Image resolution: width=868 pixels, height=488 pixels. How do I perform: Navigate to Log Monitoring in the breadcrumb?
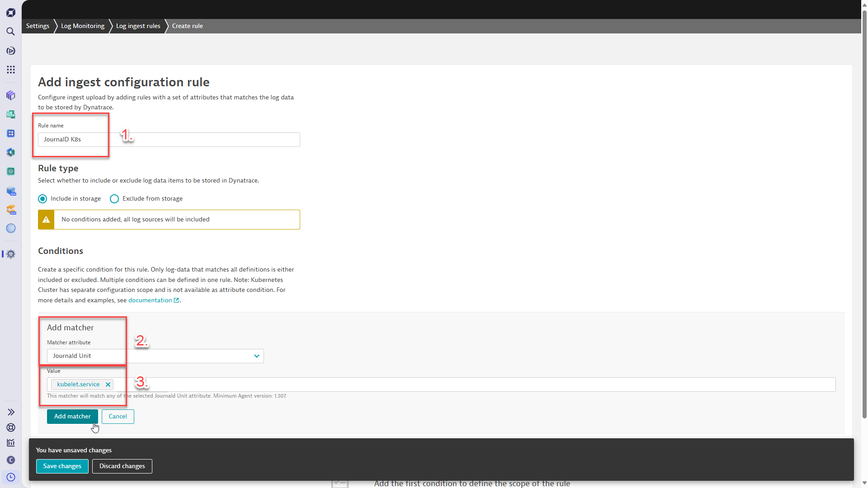83,26
